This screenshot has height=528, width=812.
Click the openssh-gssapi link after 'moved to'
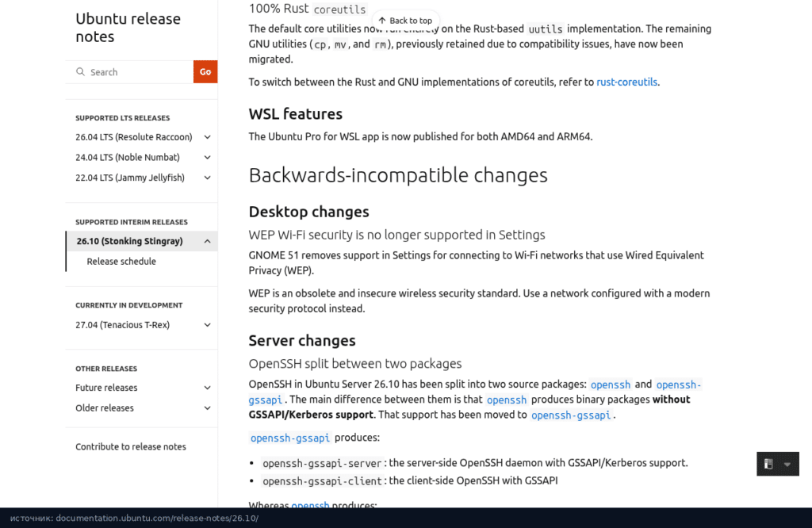coord(571,415)
